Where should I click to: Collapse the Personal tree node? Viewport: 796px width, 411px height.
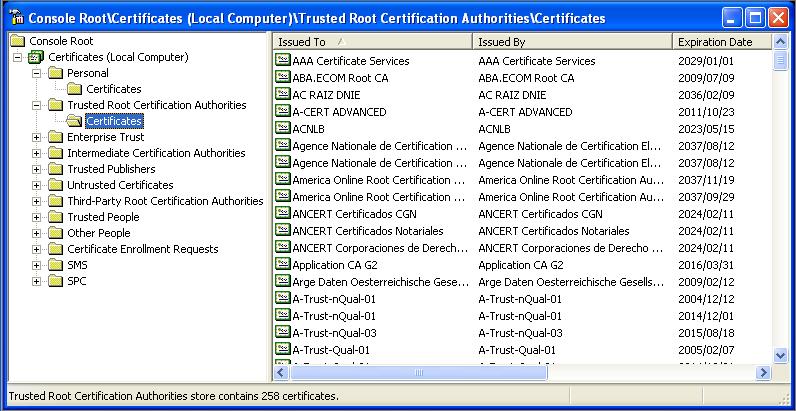(x=36, y=74)
